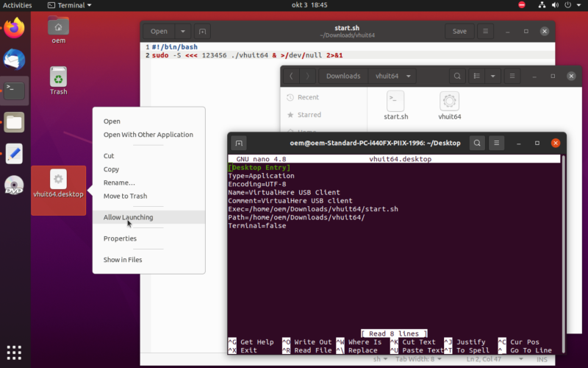Open Properties from the context menu
The width and height of the screenshot is (588, 368).
tap(149, 238)
